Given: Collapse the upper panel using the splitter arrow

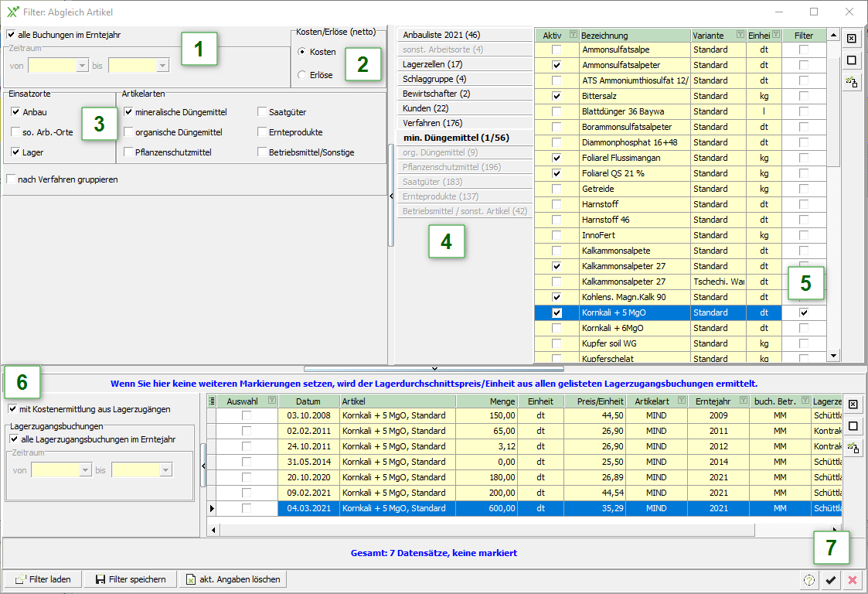Looking at the screenshot, I should tap(434, 369).
